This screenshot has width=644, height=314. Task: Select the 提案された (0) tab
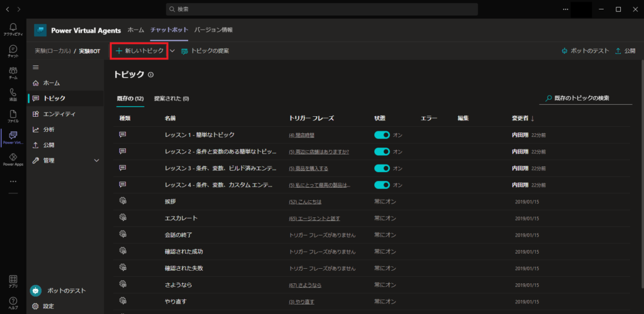click(172, 99)
